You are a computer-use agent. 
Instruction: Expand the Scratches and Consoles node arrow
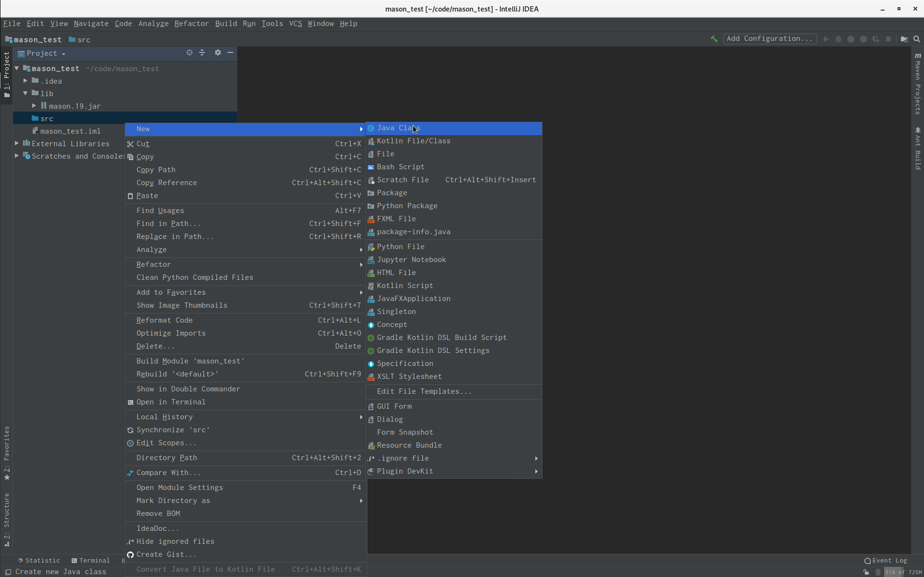17,156
